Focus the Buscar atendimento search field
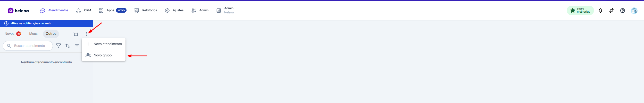 28,46
